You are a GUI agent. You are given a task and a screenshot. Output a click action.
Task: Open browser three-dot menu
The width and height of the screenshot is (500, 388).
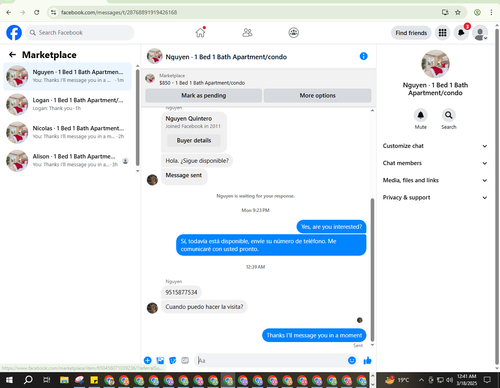(x=491, y=12)
